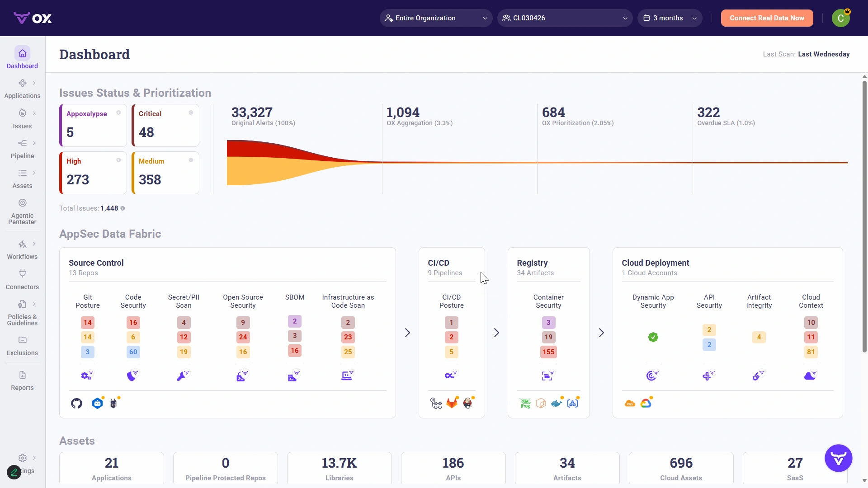Expand the Issues sidebar submenu chevron
The image size is (868, 488).
point(34,113)
